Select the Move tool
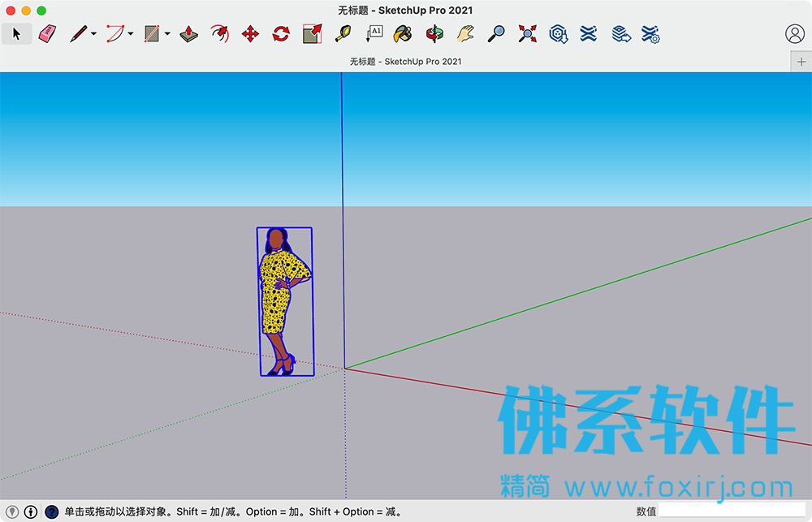Viewport: 812px width, 522px height. [x=250, y=34]
